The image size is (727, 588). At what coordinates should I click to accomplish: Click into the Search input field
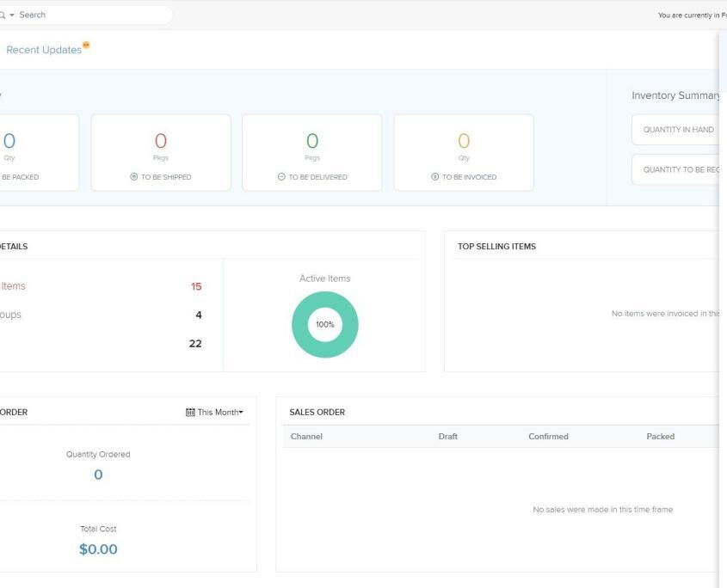[93, 15]
